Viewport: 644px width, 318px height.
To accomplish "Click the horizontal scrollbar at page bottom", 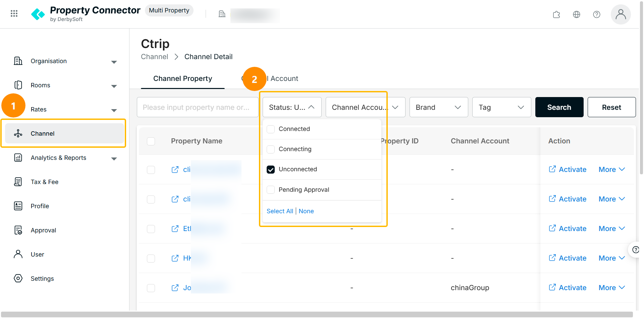I will point(317,314).
